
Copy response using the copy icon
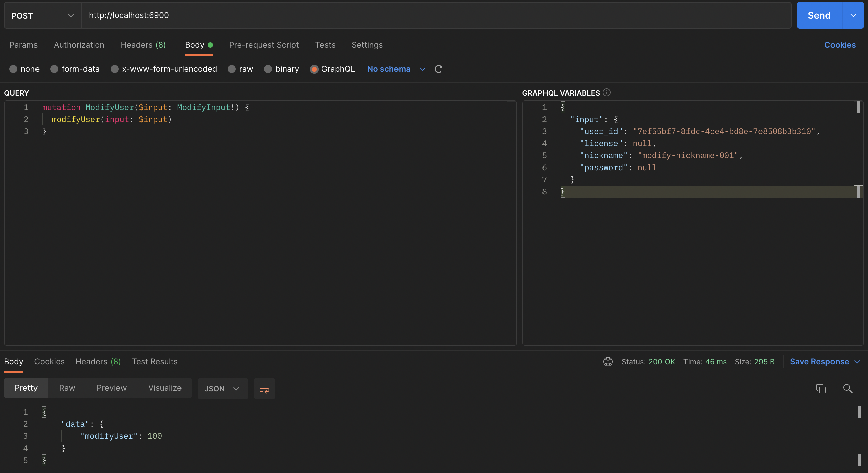(x=821, y=388)
